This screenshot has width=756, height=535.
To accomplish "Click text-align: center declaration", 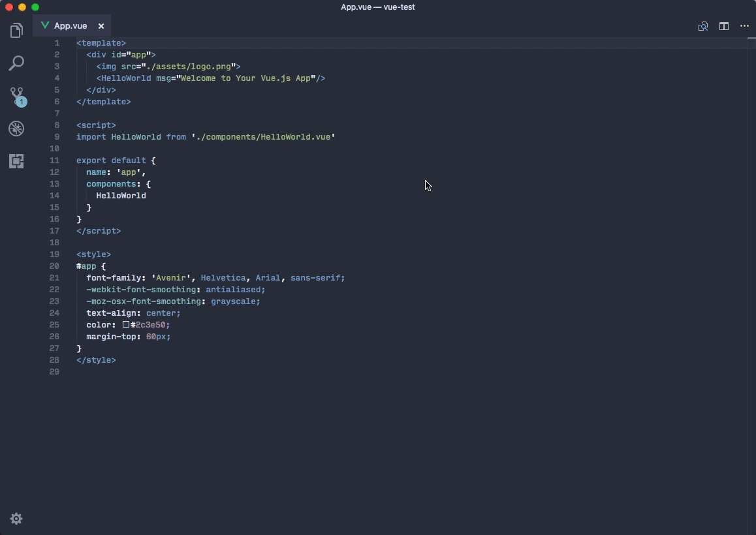I will pos(133,313).
